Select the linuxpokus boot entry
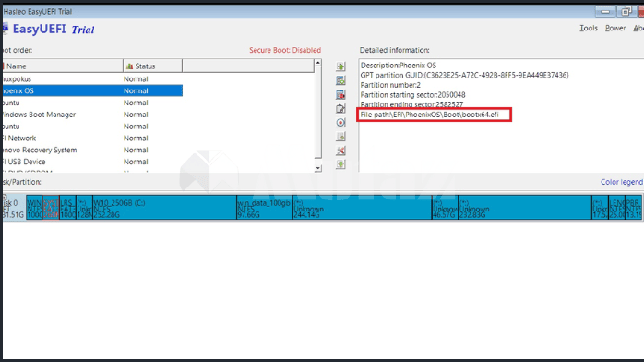This screenshot has width=644, height=362. point(92,78)
